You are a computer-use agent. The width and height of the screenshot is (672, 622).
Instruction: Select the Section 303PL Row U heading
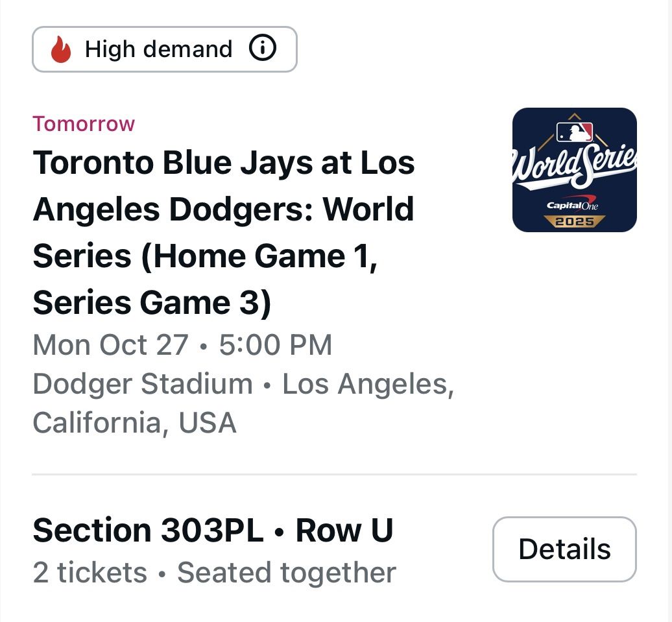point(213,530)
